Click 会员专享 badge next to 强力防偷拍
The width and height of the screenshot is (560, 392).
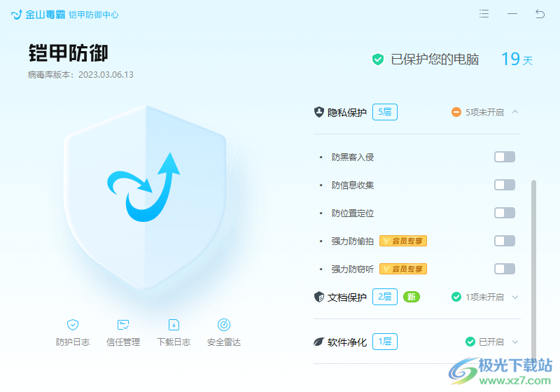(403, 241)
